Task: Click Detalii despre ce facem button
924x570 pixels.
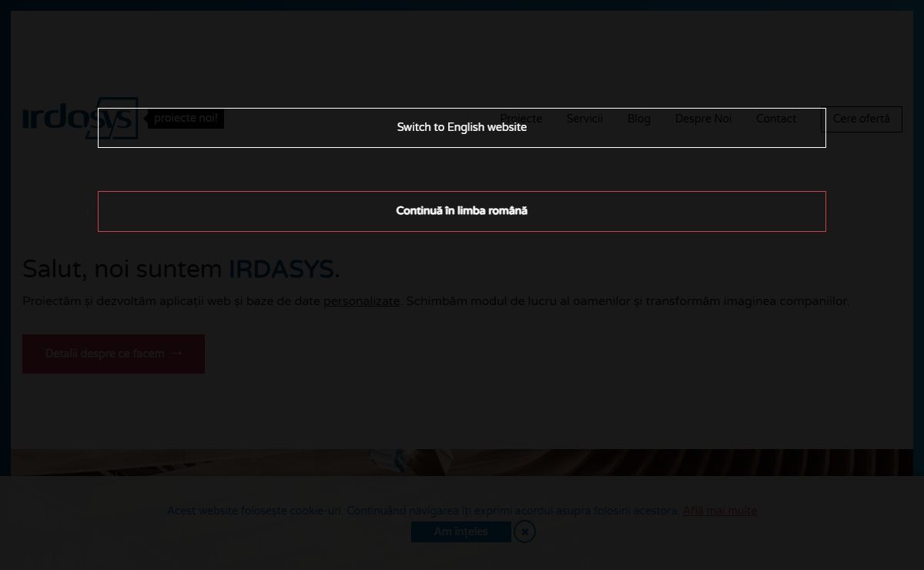Action: click(x=113, y=354)
